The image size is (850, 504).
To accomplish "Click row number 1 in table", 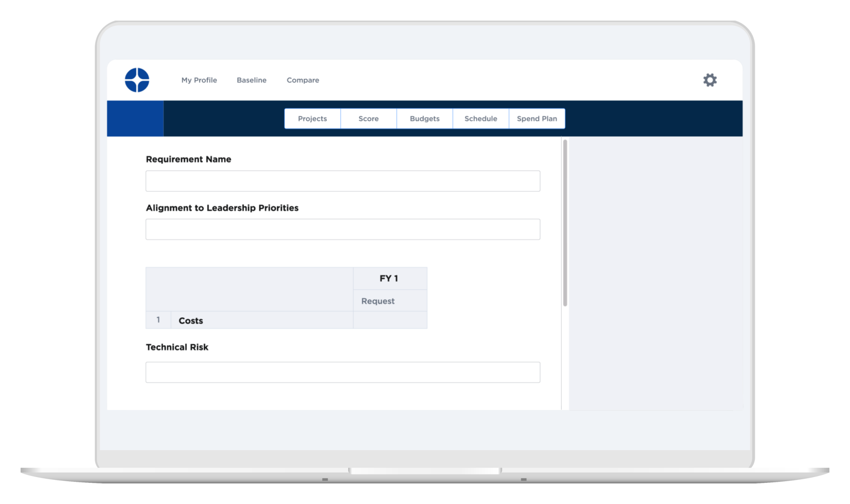I will pos(158,320).
